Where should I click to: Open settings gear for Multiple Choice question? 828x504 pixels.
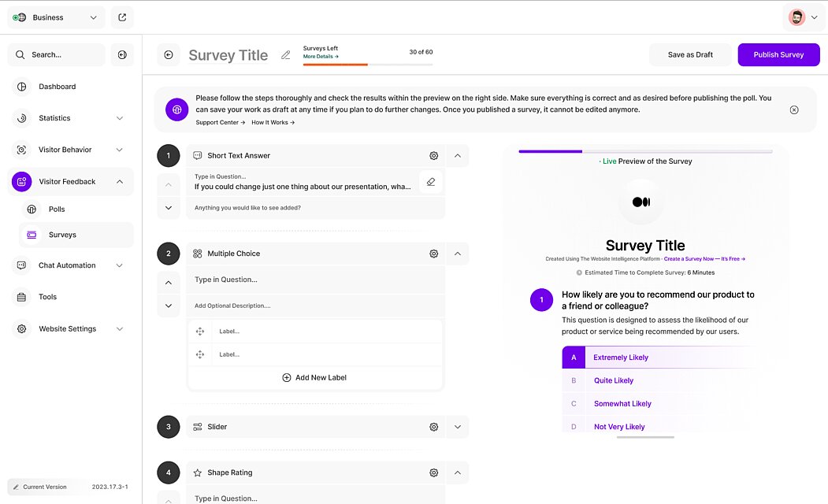click(x=433, y=254)
